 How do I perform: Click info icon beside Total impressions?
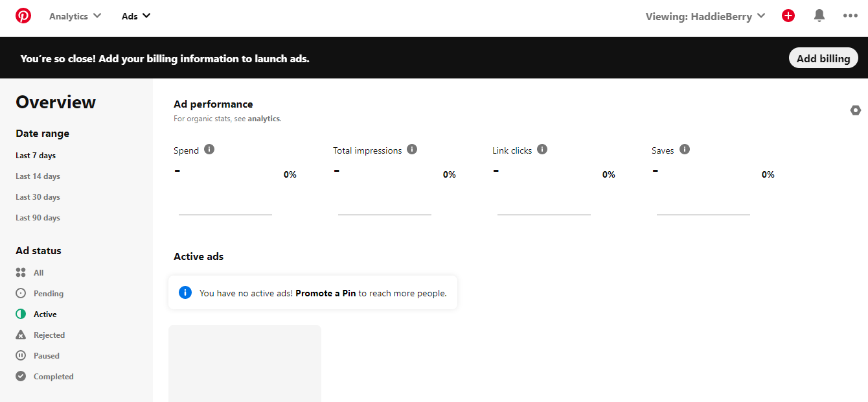412,149
